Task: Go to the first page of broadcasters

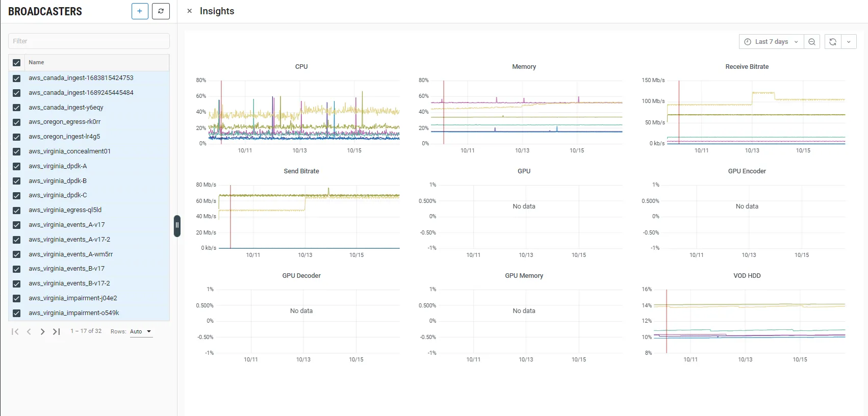Action: 15,332
